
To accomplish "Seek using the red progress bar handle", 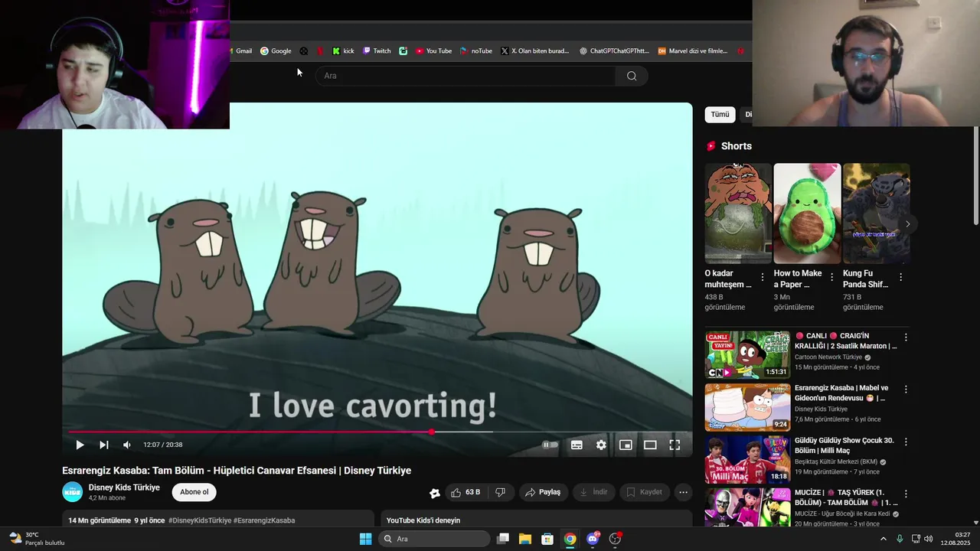I will click(x=432, y=432).
